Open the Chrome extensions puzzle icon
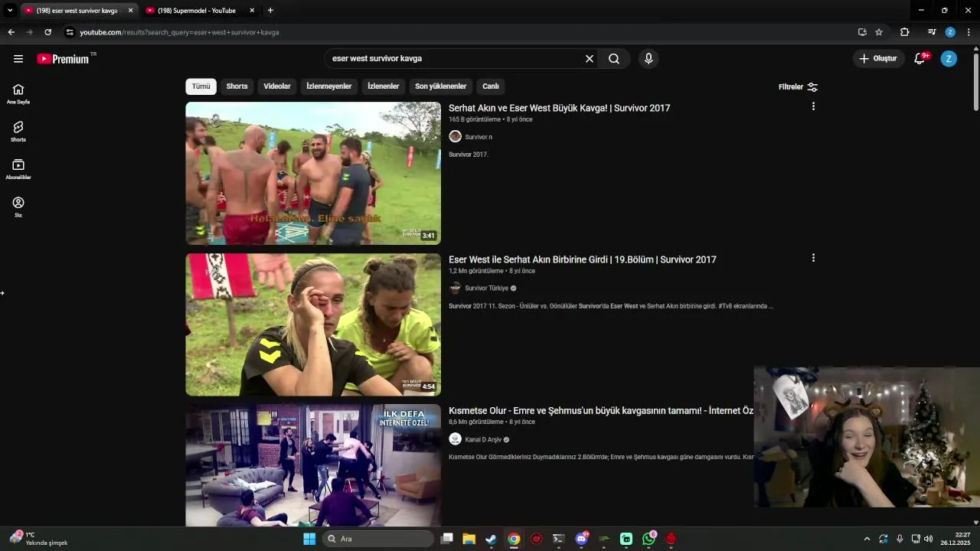 pyautogui.click(x=904, y=32)
